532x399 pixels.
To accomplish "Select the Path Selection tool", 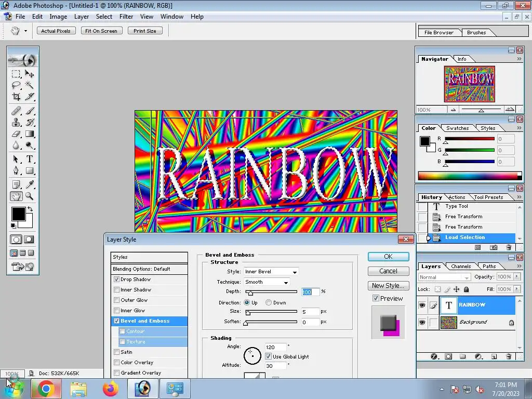I will pyautogui.click(x=16, y=159).
